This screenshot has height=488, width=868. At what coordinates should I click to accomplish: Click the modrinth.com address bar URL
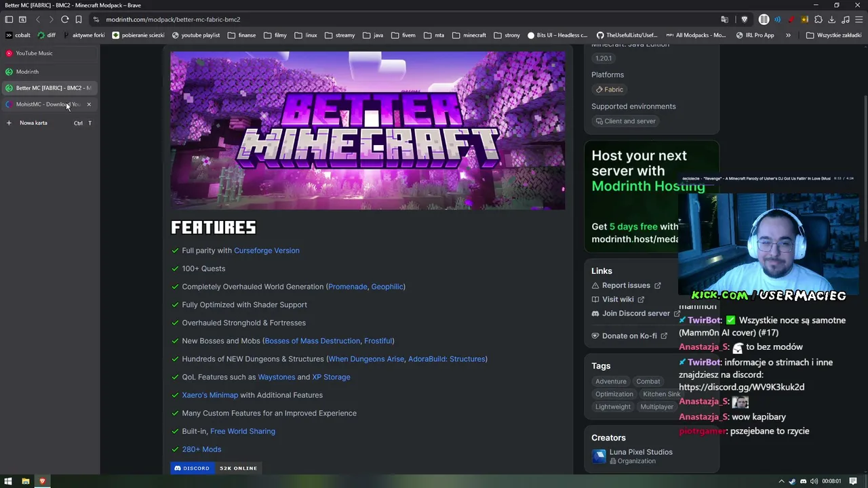point(173,20)
